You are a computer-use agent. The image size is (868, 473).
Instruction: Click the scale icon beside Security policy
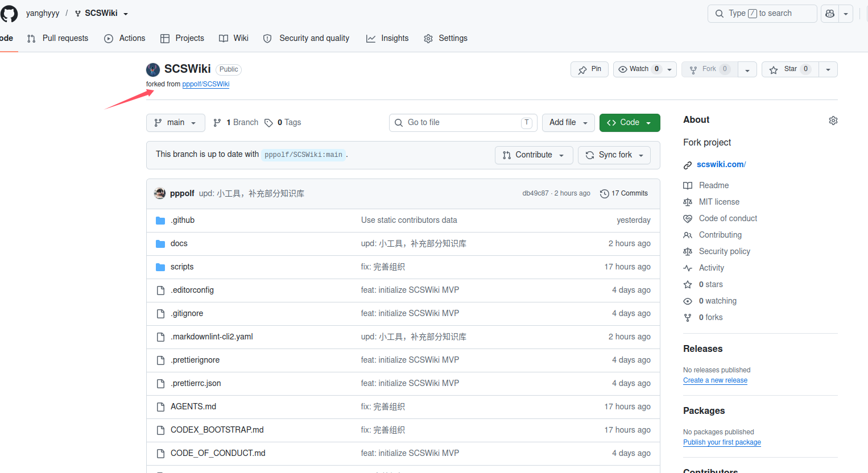(688, 251)
